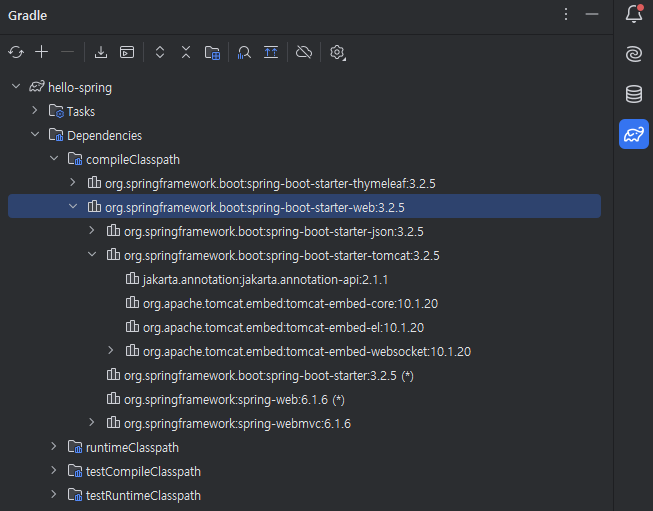
Task: Download sources with the download icon
Action: (101, 52)
